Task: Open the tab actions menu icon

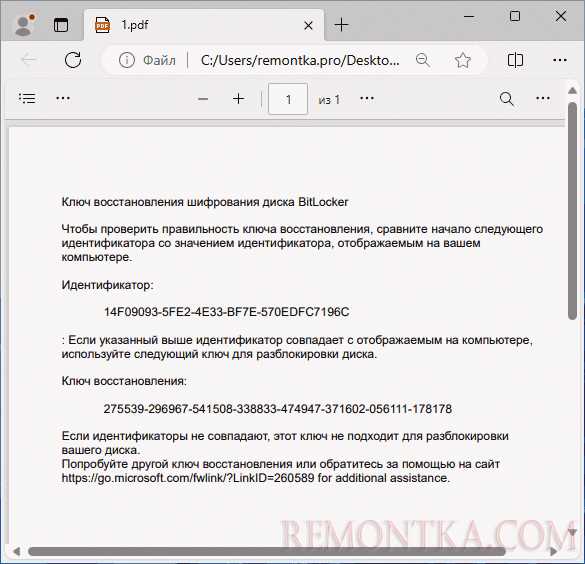Action: (61, 25)
